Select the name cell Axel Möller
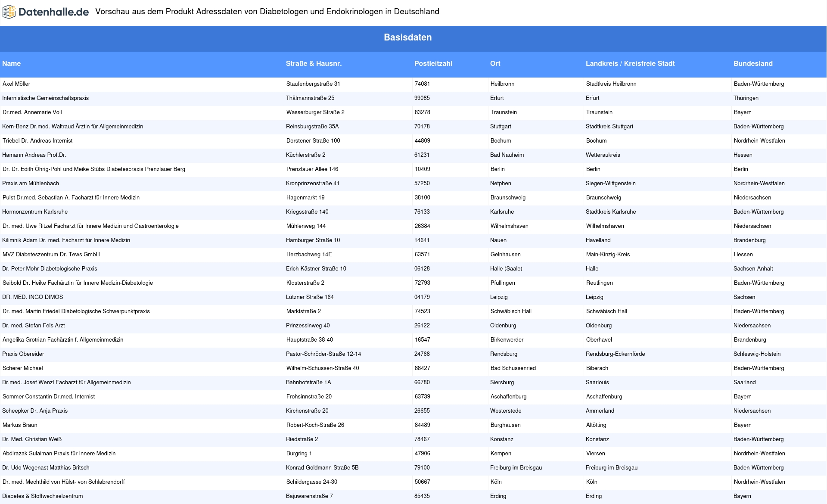The height and width of the screenshot is (504, 827). [16, 84]
